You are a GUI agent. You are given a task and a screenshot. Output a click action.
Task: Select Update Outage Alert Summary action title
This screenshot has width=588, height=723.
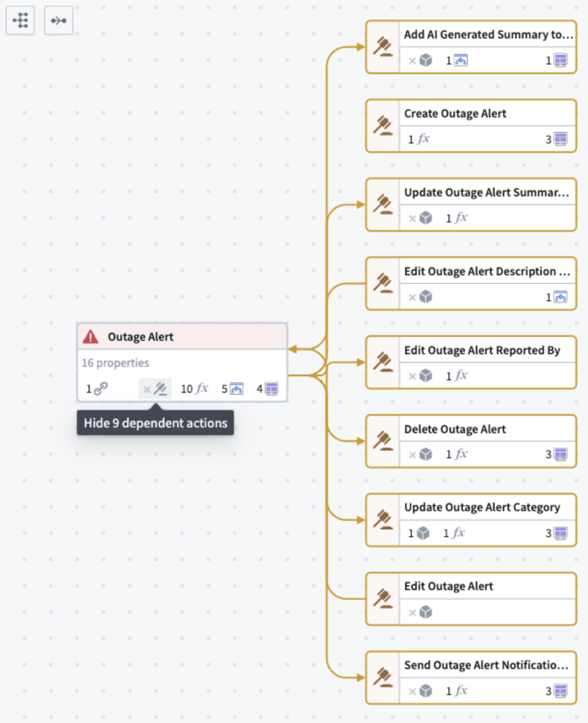click(487, 193)
